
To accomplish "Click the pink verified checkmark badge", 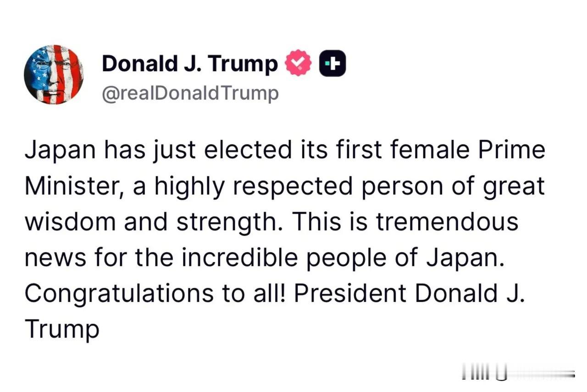I will click(x=299, y=64).
